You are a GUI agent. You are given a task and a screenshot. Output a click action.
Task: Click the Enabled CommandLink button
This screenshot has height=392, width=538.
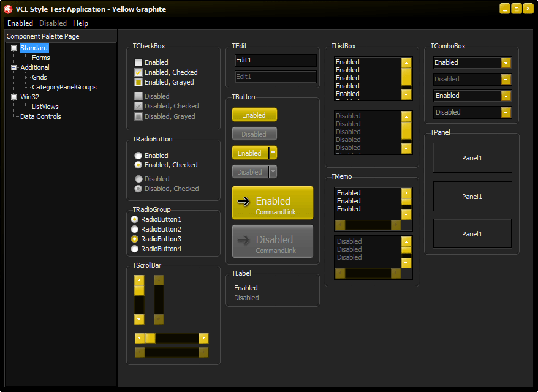(x=272, y=203)
